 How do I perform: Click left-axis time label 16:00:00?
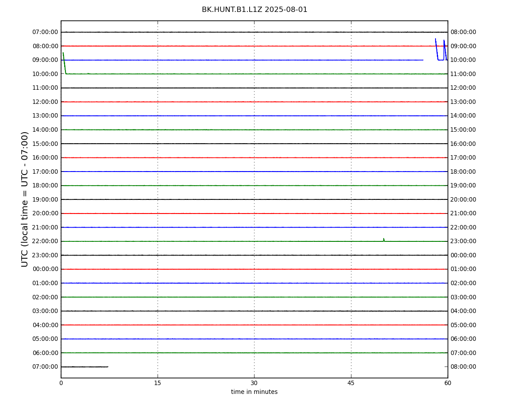46,158
